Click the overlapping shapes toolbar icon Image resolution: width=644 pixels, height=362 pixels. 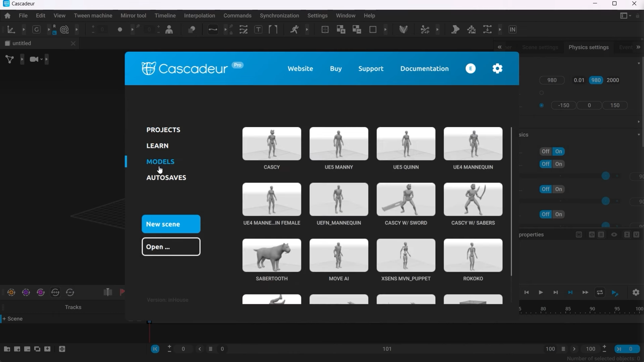tap(192, 30)
